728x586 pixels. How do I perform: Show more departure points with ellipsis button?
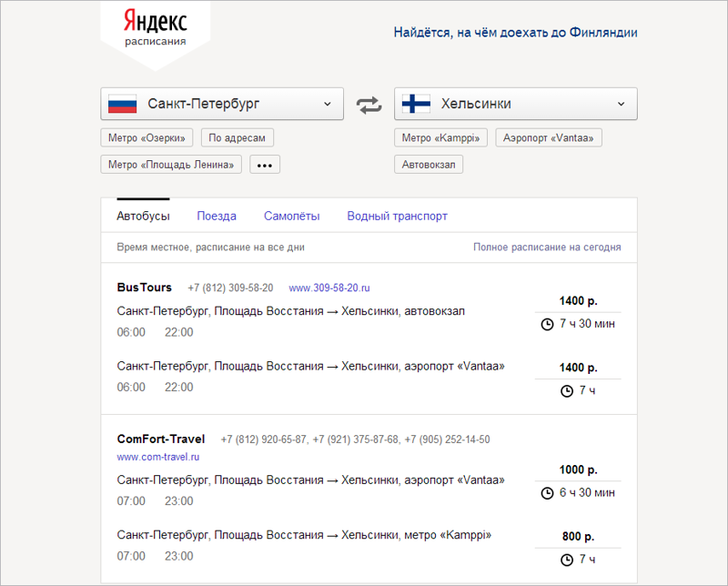(265, 165)
